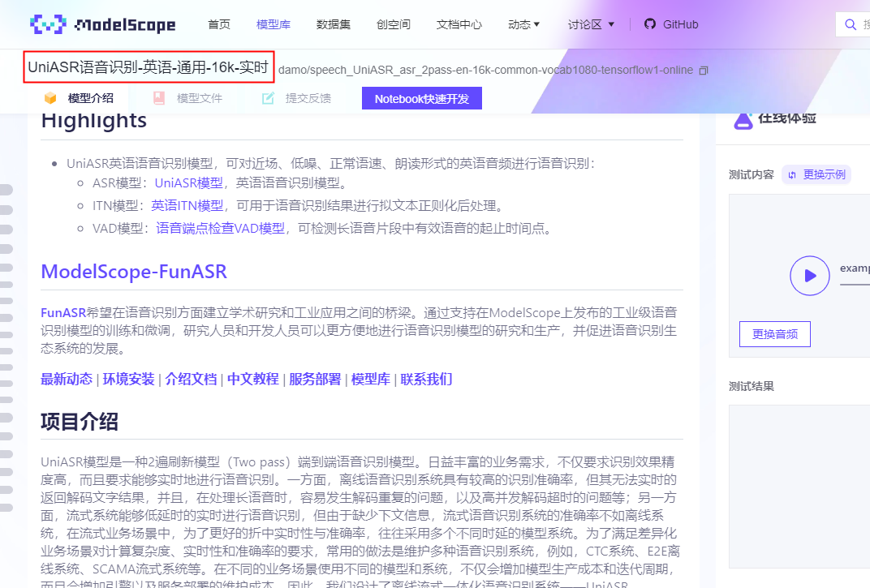Open 服务部署 link
Screen dimensions: 870x588
(x=315, y=380)
